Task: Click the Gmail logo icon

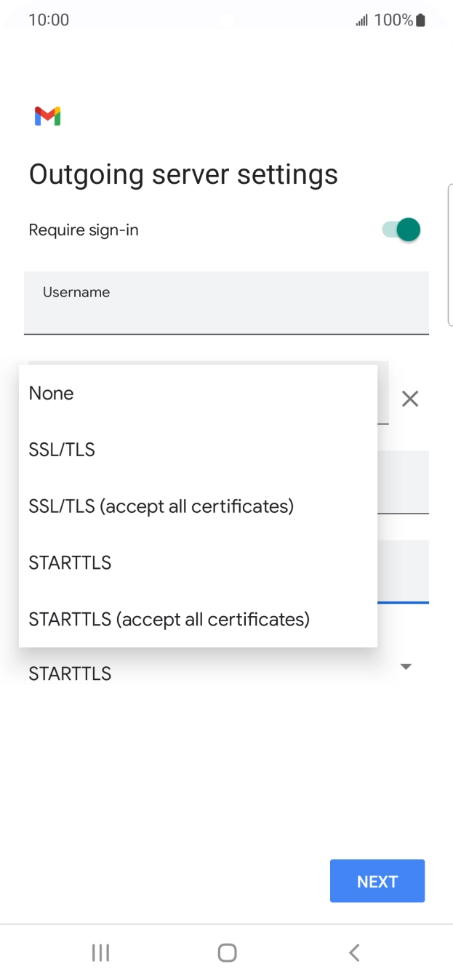Action: tap(47, 116)
